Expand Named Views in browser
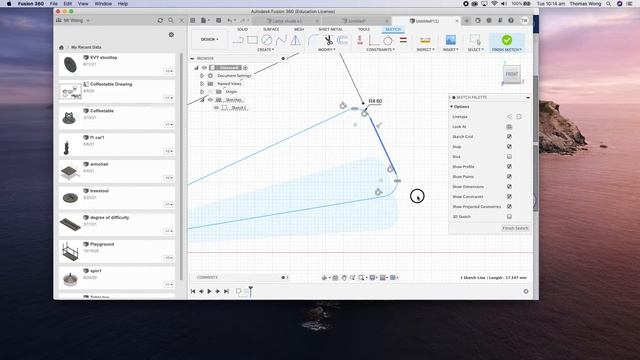 (x=202, y=84)
